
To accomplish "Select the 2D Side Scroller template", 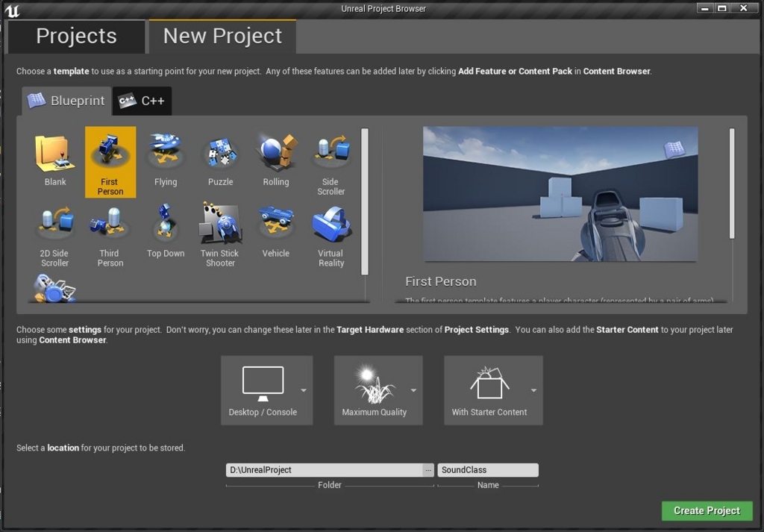I will 55,235.
